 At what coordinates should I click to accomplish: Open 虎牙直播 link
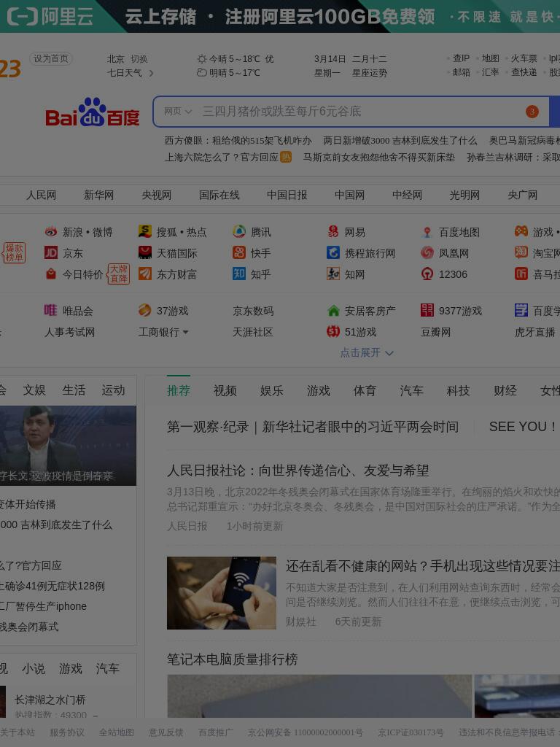534,332
